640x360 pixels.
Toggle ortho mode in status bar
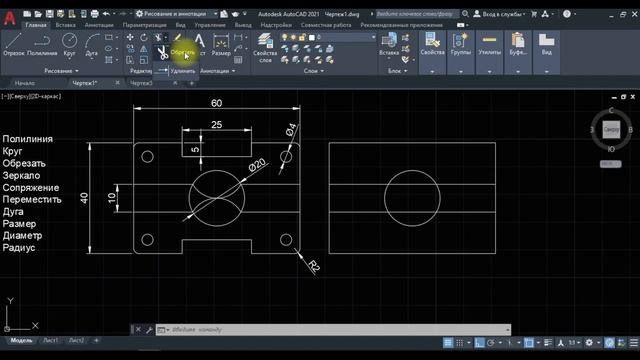[x=479, y=342]
